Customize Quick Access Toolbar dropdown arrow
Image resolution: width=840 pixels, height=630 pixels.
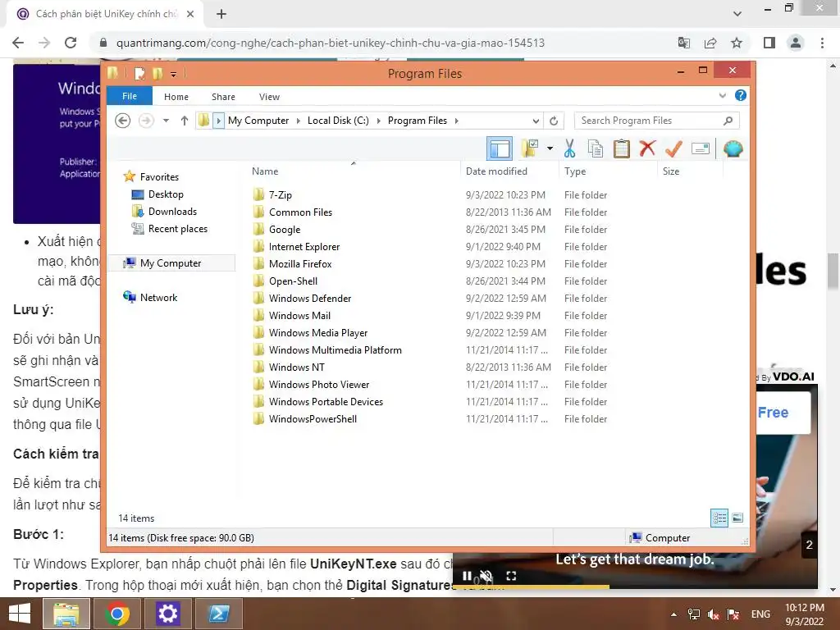173,74
